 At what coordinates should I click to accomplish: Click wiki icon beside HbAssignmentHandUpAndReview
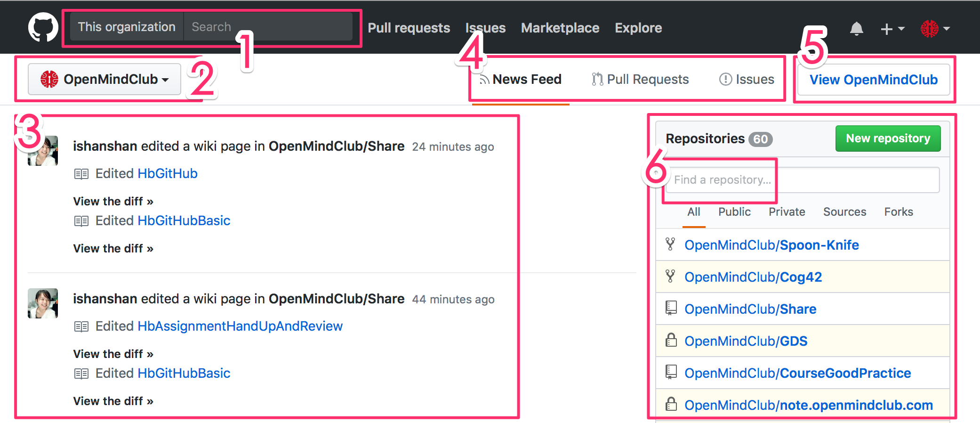[81, 327]
